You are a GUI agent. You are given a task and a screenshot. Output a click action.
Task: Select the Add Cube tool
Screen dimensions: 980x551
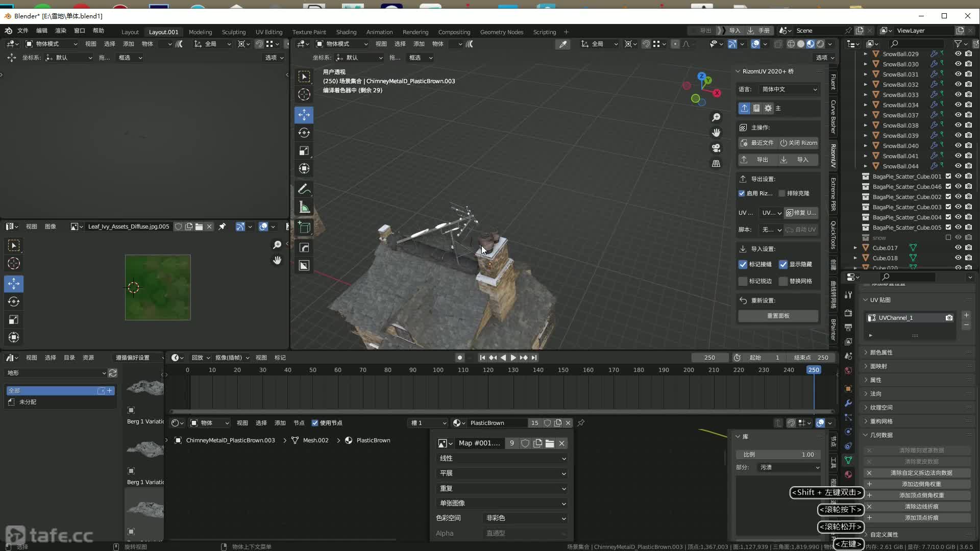tap(304, 228)
